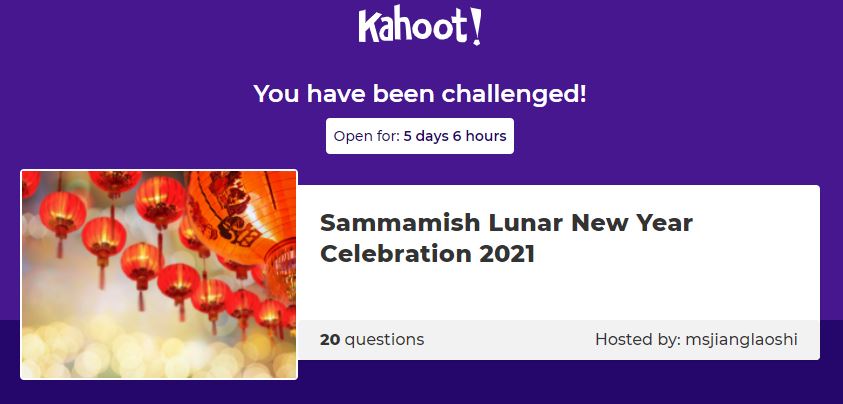Screen dimensions: 843x404
Task: Click the 'You have been challenged!' heading
Action: [420, 94]
